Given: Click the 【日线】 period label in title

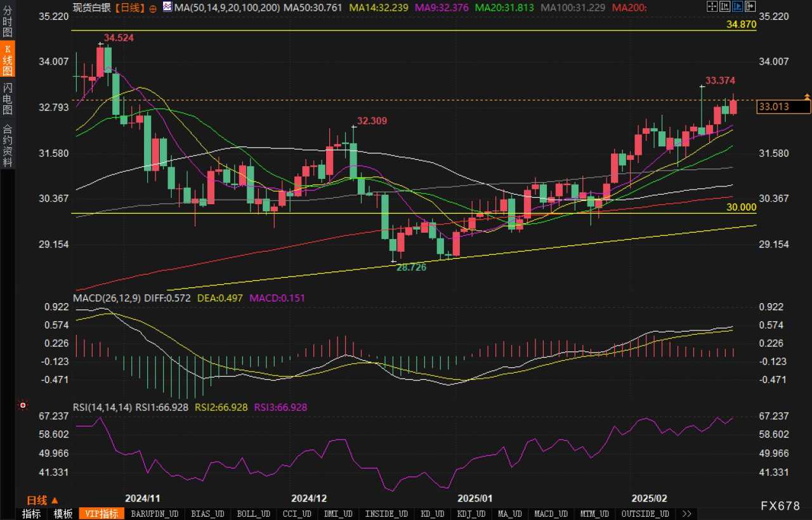Looking at the screenshot, I should pyautogui.click(x=129, y=8).
